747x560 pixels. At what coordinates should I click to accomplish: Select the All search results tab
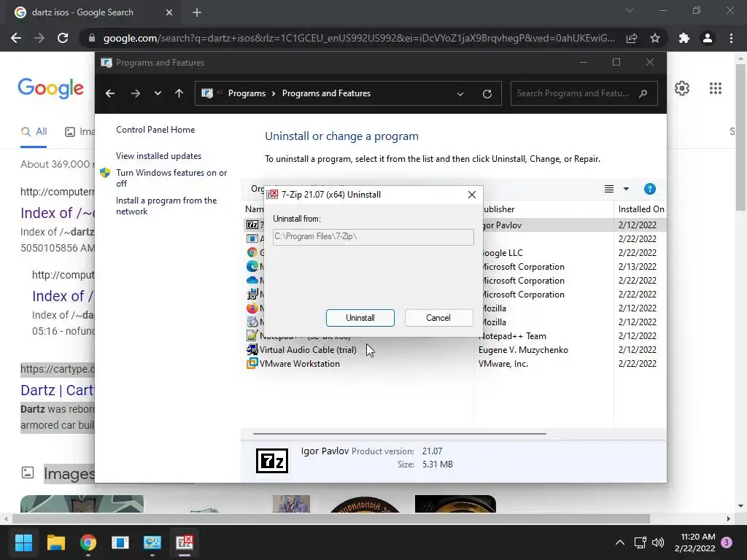[34, 131]
